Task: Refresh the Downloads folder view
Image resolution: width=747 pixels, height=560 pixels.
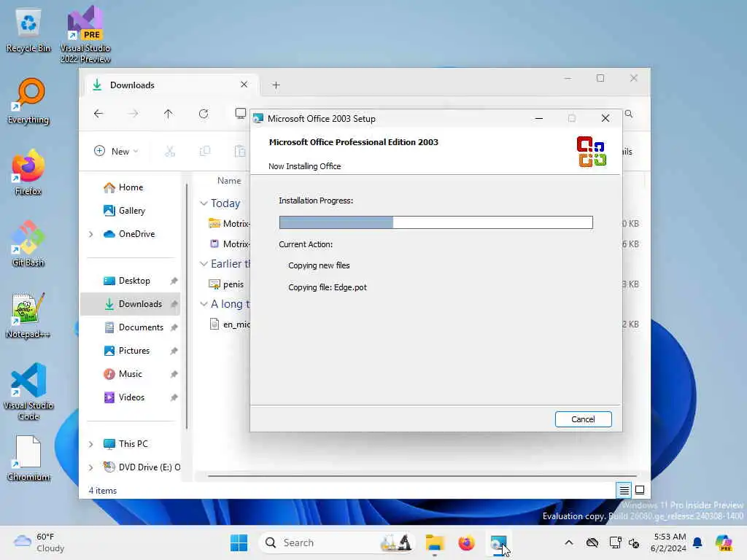Action: (x=204, y=114)
